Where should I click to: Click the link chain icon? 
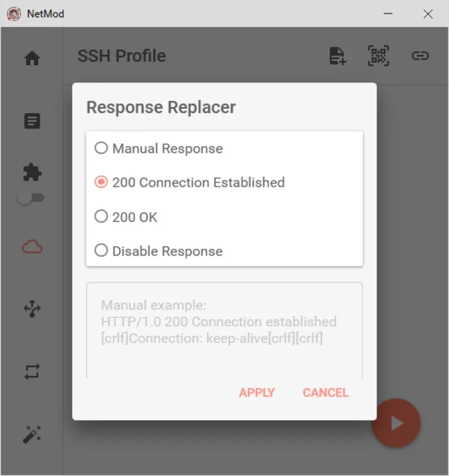(420, 56)
